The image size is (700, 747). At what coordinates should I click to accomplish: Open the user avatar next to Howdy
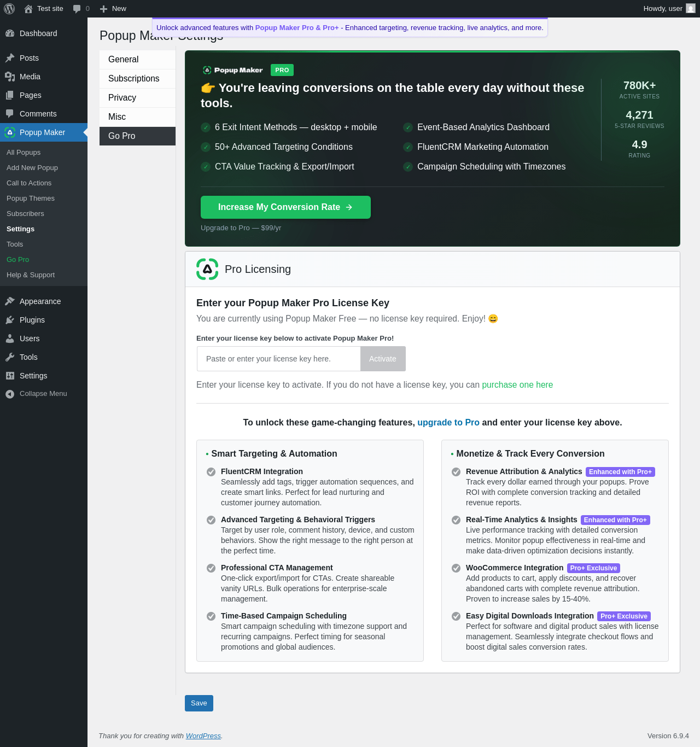tap(691, 9)
